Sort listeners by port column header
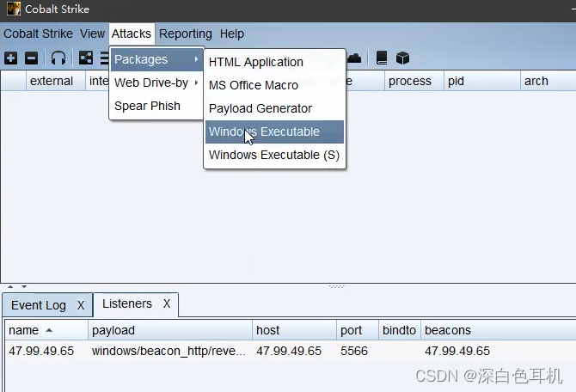The image size is (576, 392). click(x=358, y=330)
